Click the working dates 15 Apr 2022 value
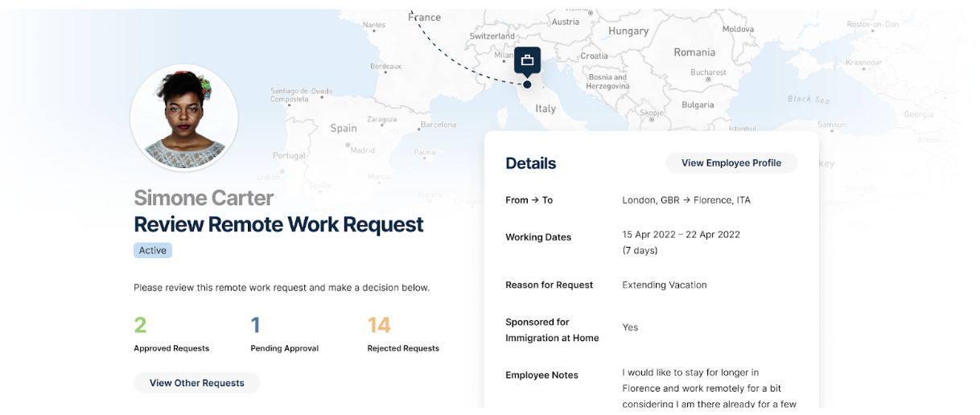The width and height of the screenshot is (980, 415). 681,235
